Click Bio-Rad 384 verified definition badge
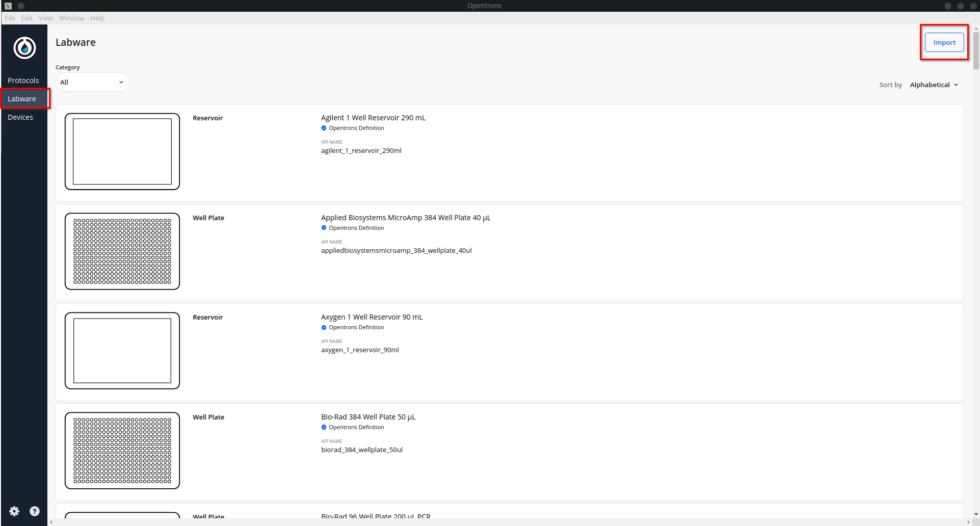Image resolution: width=980 pixels, height=526 pixels. [324, 427]
